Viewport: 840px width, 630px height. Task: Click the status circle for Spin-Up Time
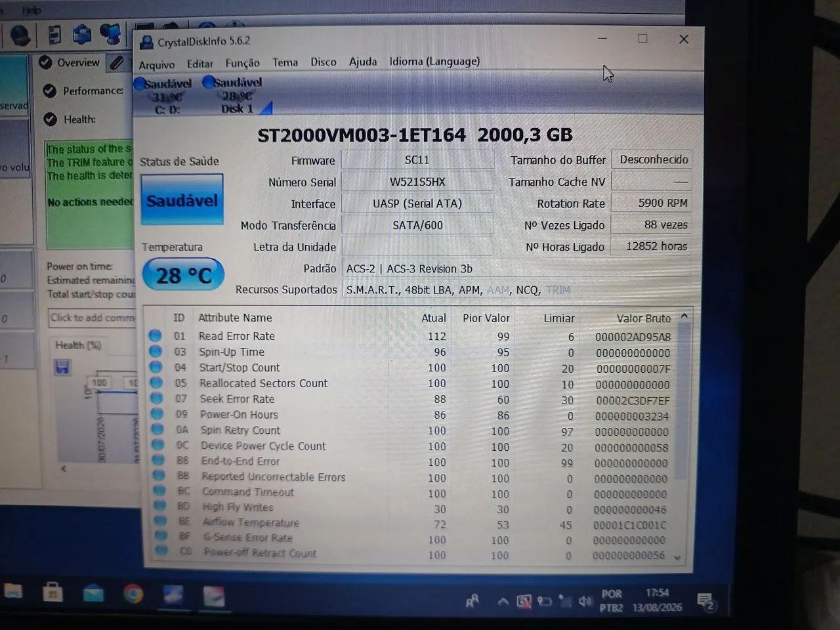coord(156,351)
